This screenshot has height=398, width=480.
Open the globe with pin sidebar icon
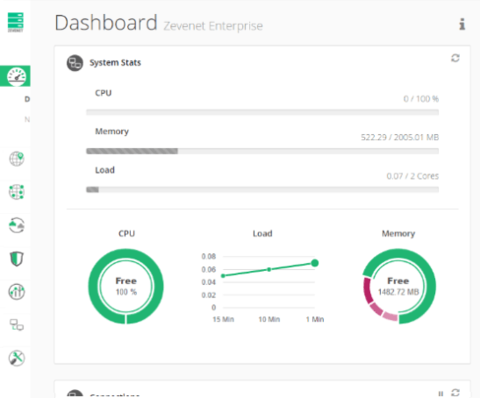coord(16,159)
